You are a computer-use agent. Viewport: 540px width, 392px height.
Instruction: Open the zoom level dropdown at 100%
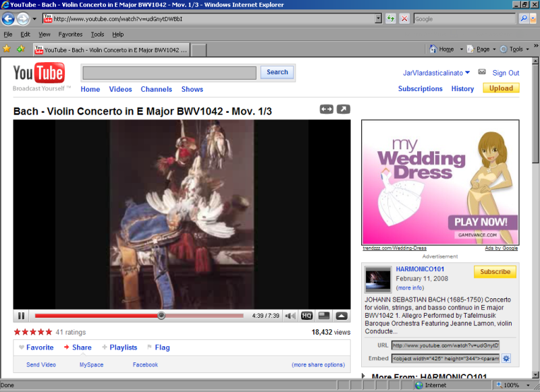(x=528, y=385)
